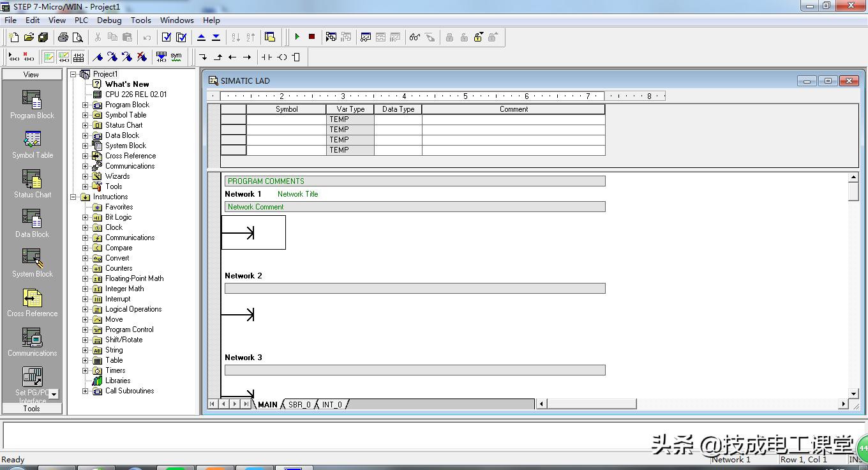Open a project using the folder icon
The width and height of the screenshot is (868, 470).
point(29,37)
